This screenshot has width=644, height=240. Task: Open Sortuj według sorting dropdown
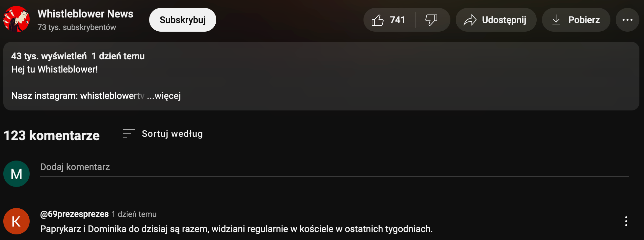pos(163,134)
